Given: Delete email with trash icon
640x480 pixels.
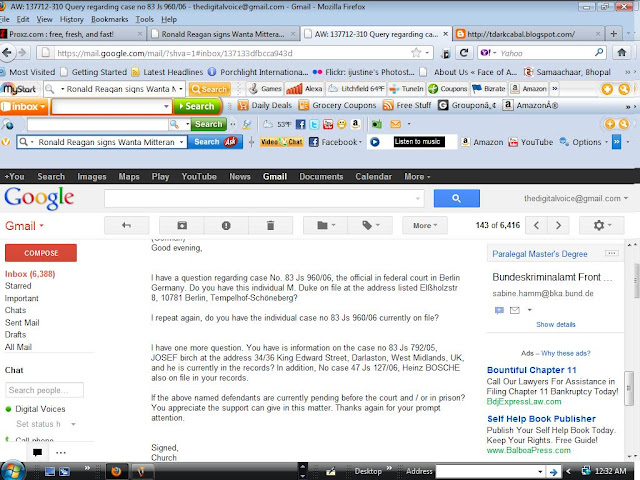Looking at the screenshot, I should tap(270, 225).
